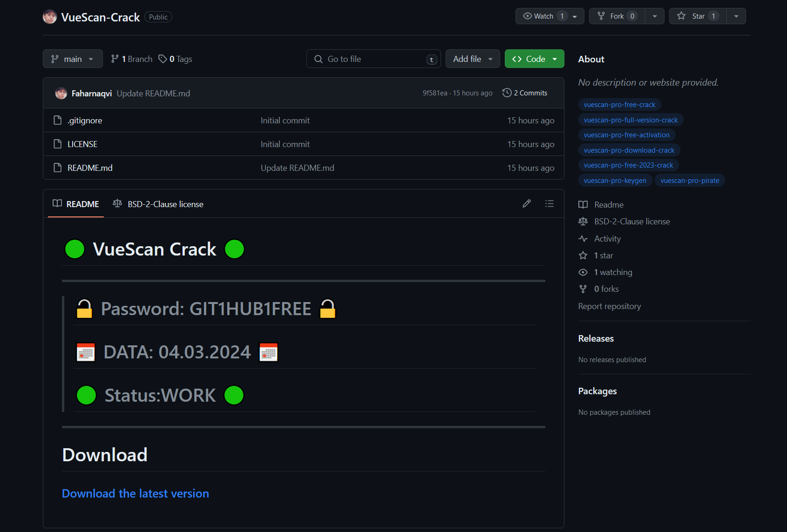This screenshot has height=532, width=787.
Task: Click the Report repository link
Action: pos(609,306)
